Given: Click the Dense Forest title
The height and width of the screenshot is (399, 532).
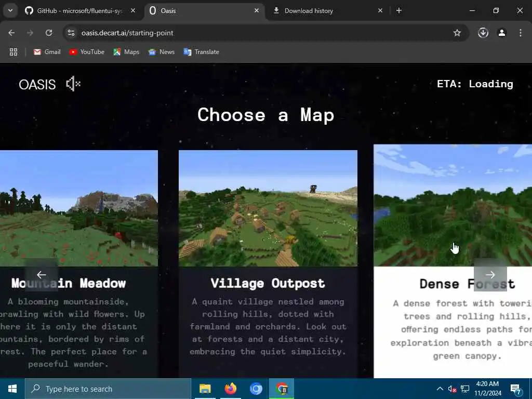Looking at the screenshot, I should (467, 284).
